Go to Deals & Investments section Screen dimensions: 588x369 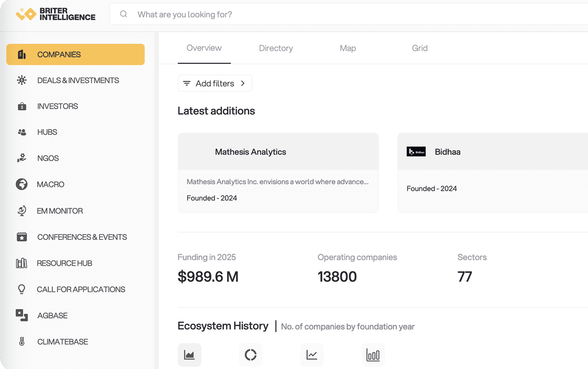click(x=78, y=80)
